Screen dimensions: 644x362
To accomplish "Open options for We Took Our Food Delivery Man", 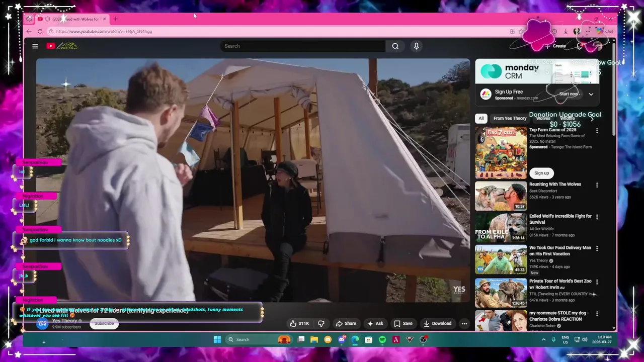I will 597,248.
